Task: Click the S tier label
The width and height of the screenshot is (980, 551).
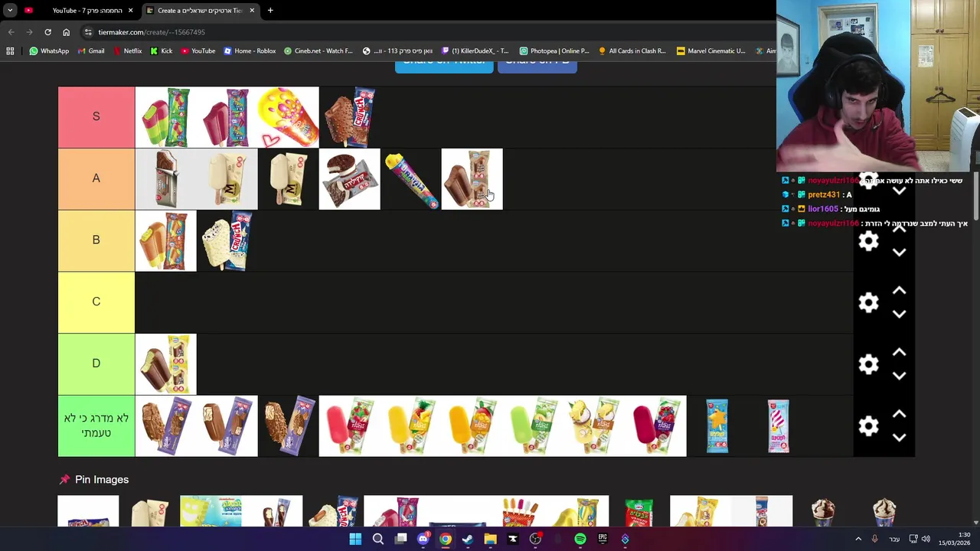Action: (96, 116)
